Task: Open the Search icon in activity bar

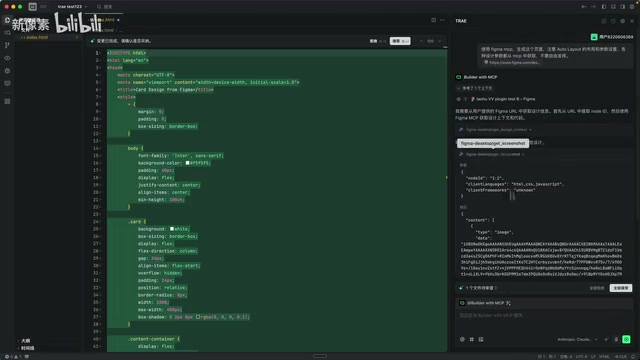Action: (x=7, y=32)
